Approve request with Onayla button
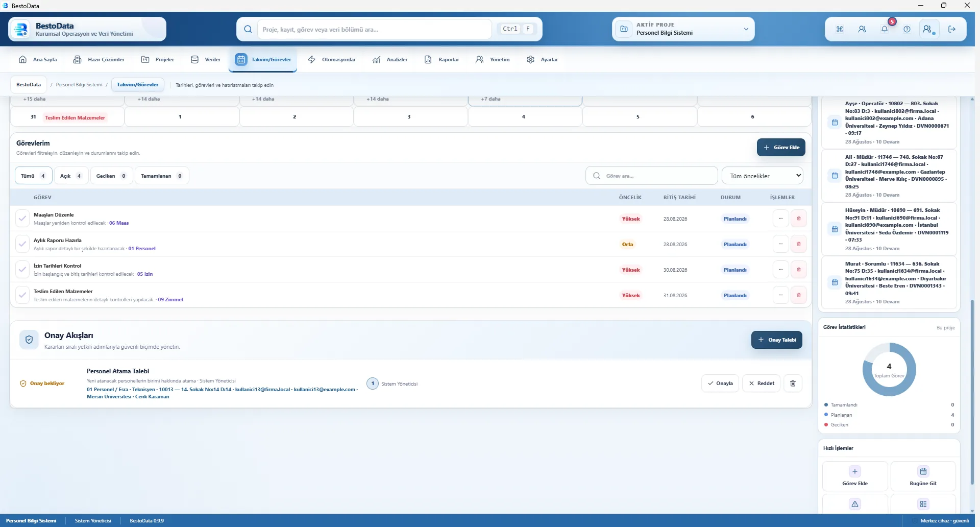Viewport: 980px width, 527px height. click(x=720, y=384)
